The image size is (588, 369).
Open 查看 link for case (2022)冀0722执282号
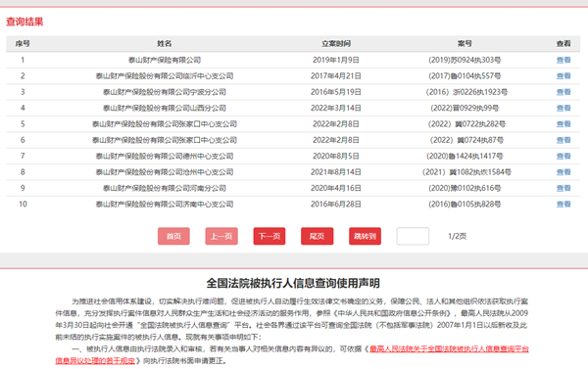(x=563, y=124)
